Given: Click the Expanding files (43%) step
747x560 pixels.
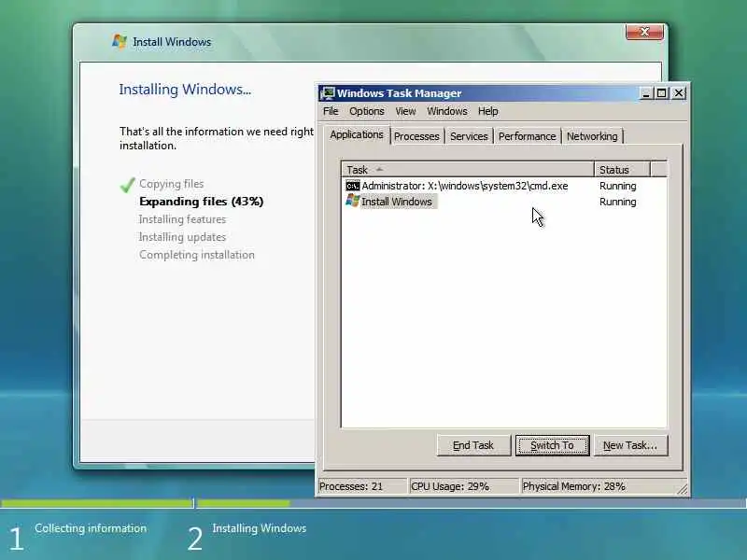Looking at the screenshot, I should pyautogui.click(x=201, y=202).
